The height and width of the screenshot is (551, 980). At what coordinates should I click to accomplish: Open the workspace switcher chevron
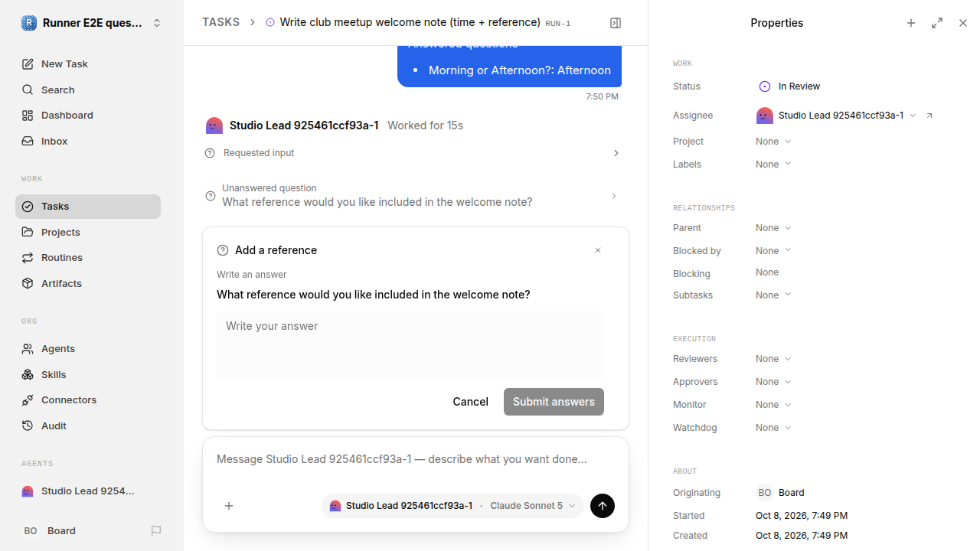tap(157, 23)
